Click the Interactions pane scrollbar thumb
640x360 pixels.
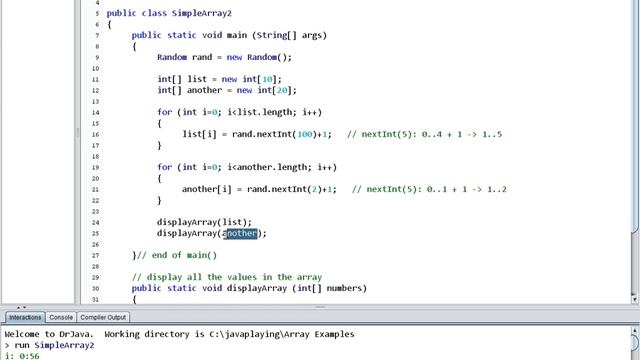(x=635, y=342)
